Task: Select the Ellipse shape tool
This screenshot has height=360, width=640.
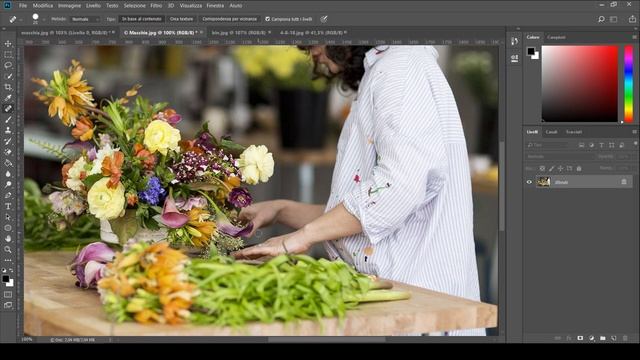Action: point(8,228)
